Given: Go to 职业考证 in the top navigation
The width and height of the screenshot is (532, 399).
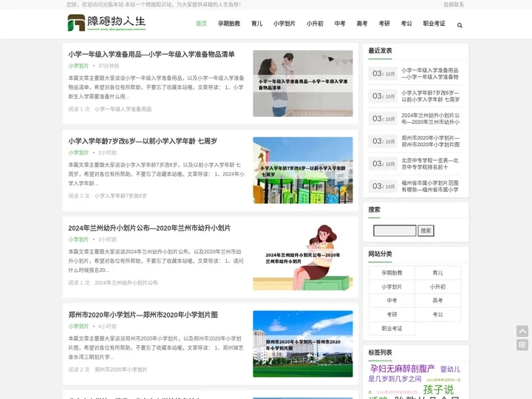Looking at the screenshot, I should (434, 24).
